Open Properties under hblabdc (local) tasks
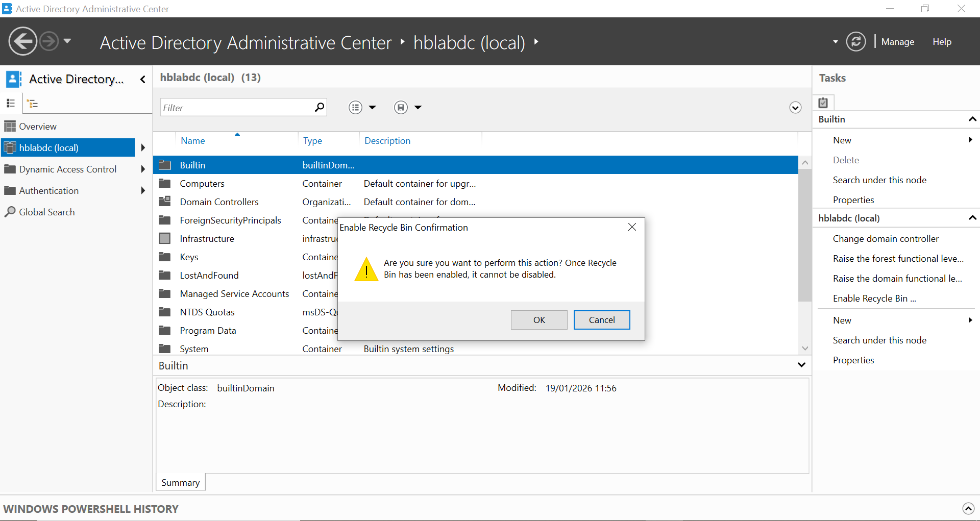The height and width of the screenshot is (521, 980). 853,360
